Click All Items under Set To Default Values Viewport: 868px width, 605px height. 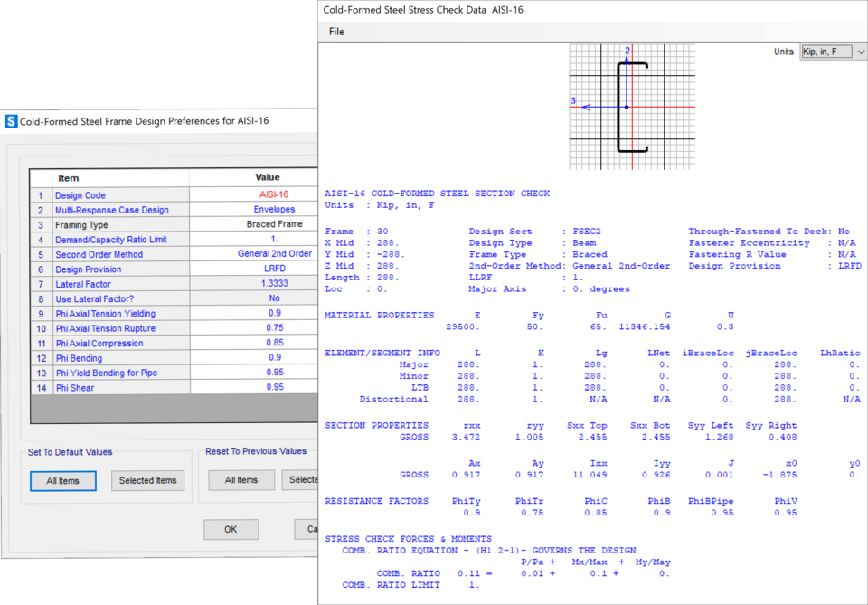click(63, 481)
